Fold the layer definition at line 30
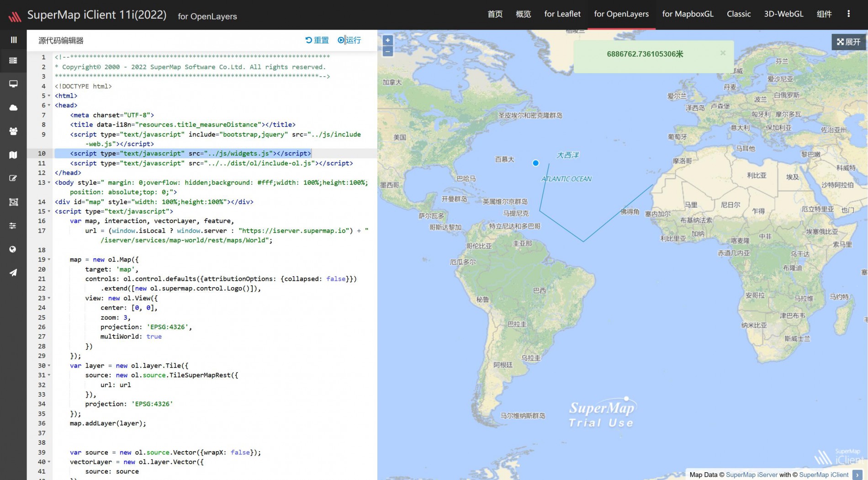The image size is (868, 480). (x=49, y=366)
